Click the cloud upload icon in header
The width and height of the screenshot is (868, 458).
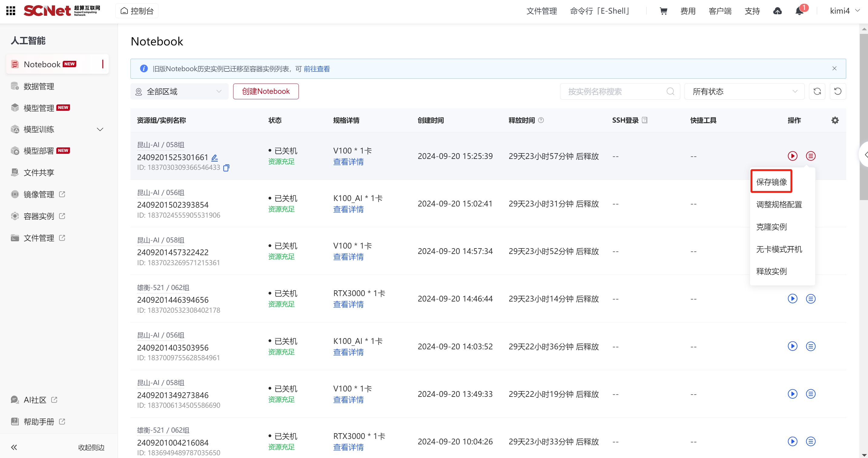pyautogui.click(x=777, y=11)
